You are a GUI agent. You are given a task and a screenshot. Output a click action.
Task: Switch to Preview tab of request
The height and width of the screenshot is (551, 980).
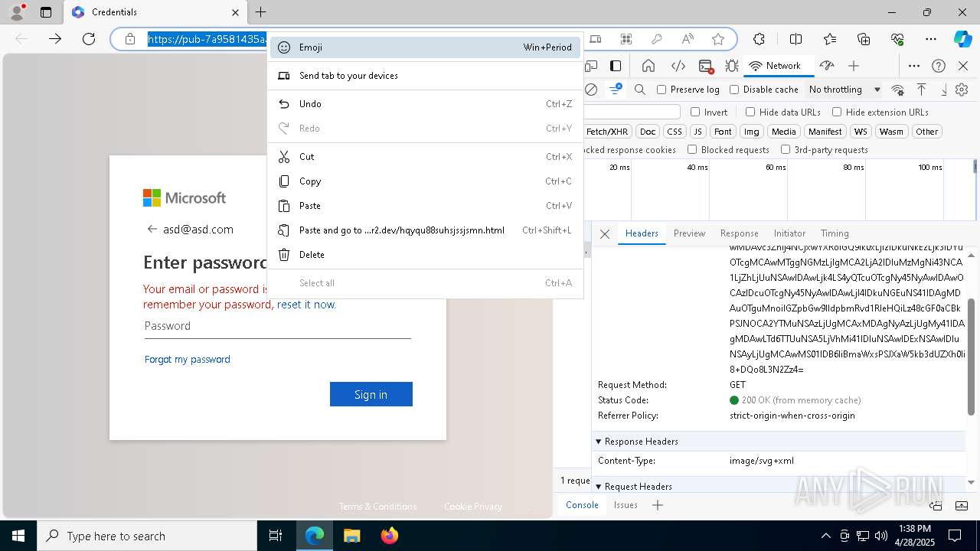(689, 233)
